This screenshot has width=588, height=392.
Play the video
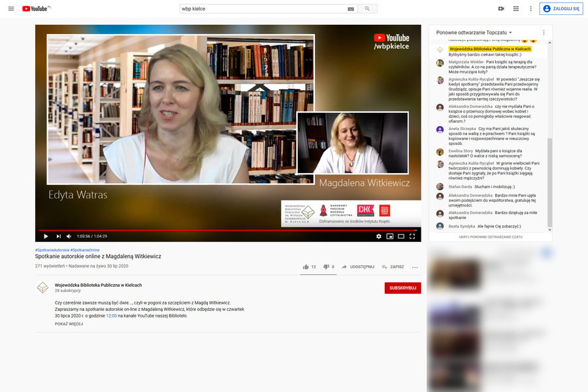[46, 237]
